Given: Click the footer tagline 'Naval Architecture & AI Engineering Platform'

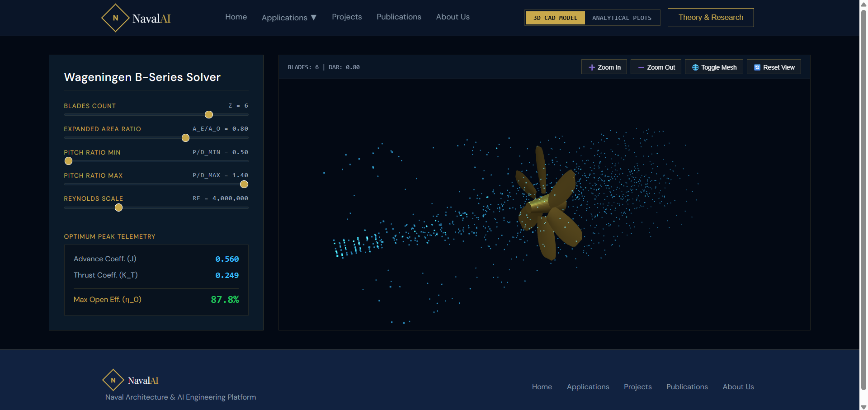Looking at the screenshot, I should coord(180,397).
